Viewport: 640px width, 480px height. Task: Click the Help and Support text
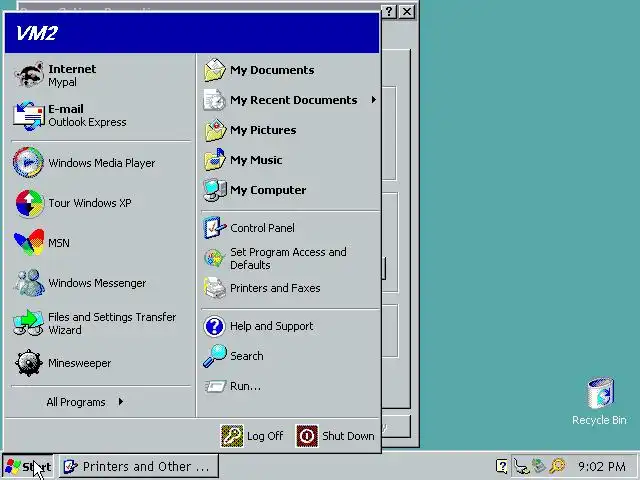pos(271,326)
